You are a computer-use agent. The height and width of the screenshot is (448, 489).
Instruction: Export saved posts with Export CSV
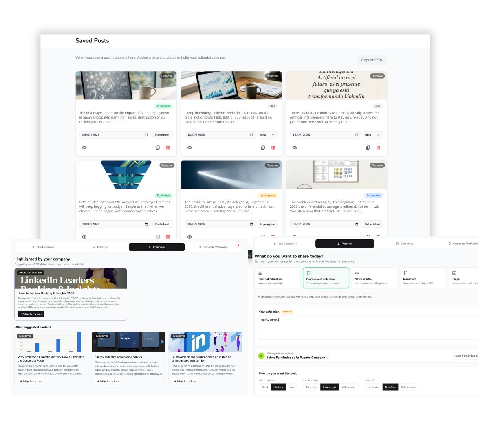click(x=372, y=60)
